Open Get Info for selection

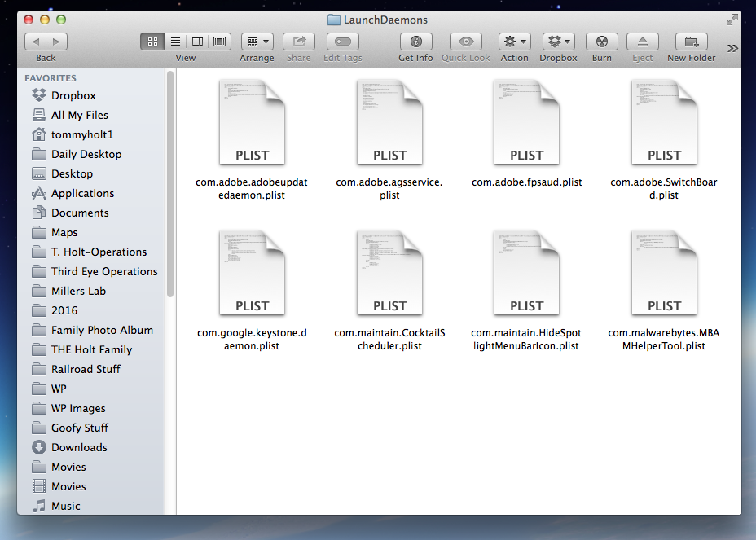point(415,42)
